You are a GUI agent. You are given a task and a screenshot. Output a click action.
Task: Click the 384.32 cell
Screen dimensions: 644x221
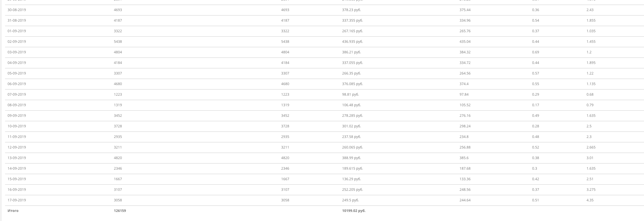click(x=465, y=52)
